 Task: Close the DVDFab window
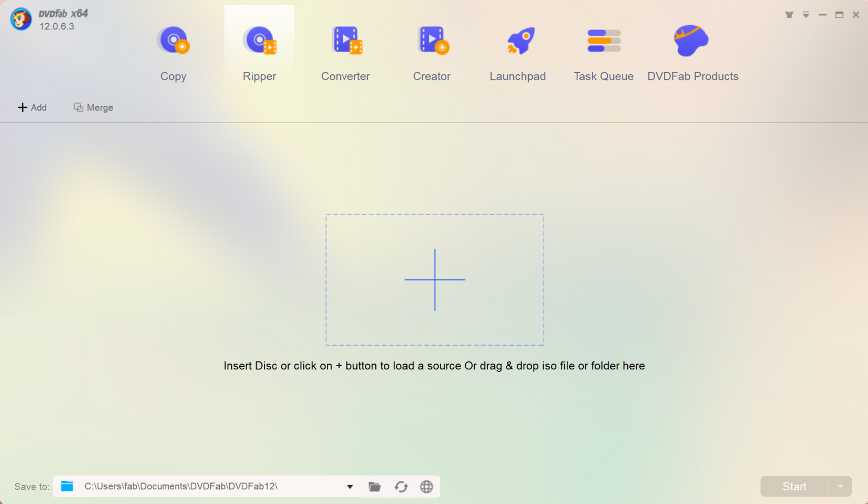(x=856, y=15)
